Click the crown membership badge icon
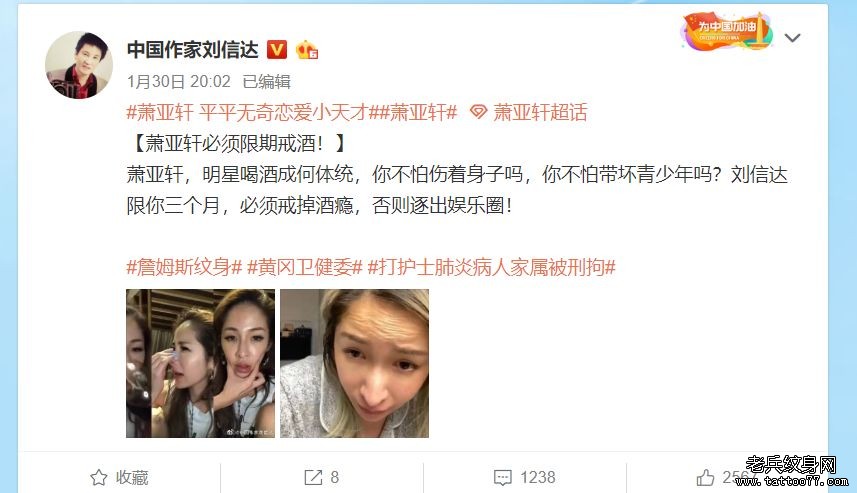The height and width of the screenshot is (493, 857). pos(307,50)
